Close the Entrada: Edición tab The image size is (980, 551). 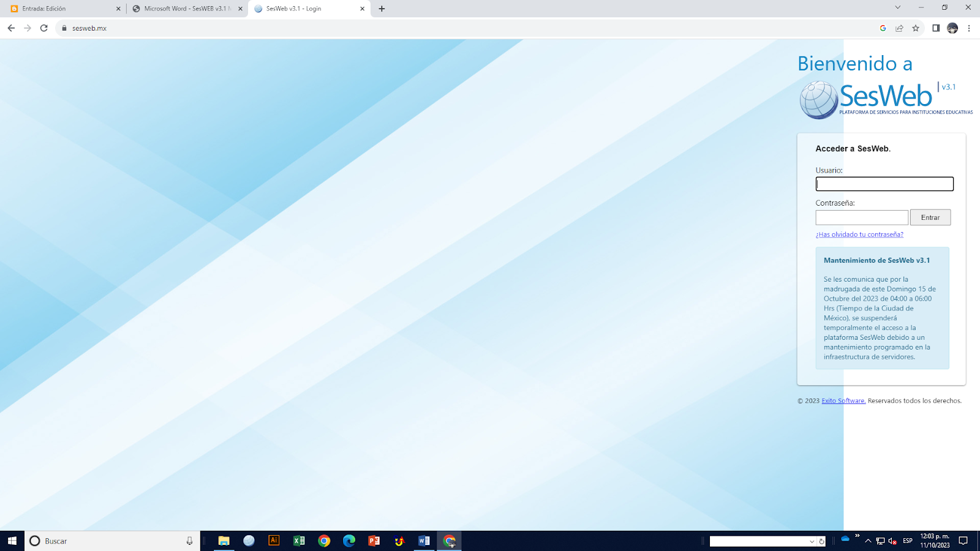click(x=118, y=9)
